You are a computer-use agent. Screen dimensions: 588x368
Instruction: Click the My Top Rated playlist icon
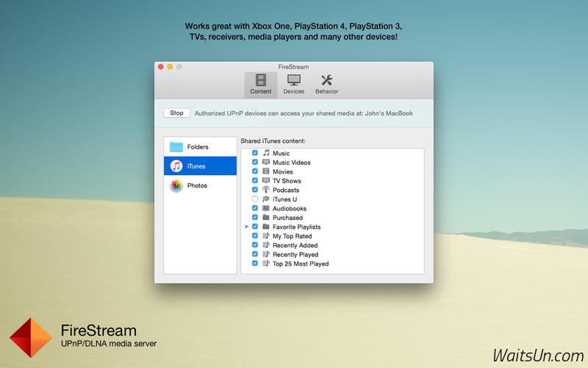point(266,236)
